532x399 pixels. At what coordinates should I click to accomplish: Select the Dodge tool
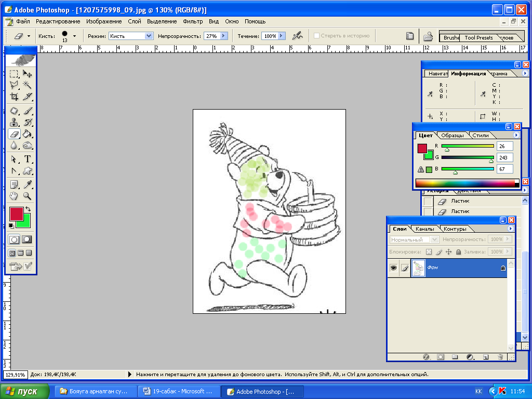click(x=27, y=145)
